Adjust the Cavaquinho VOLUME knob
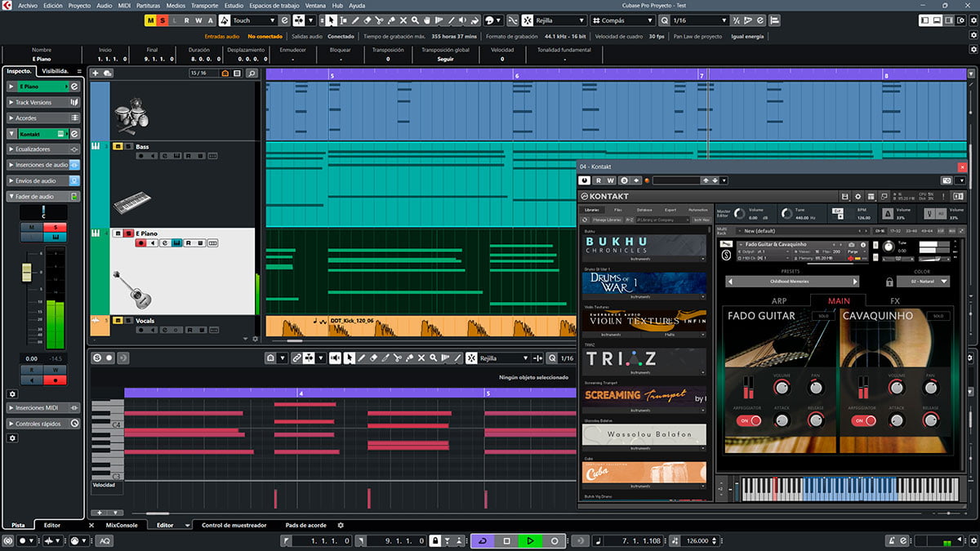This screenshot has width=980, height=551. [x=897, y=389]
